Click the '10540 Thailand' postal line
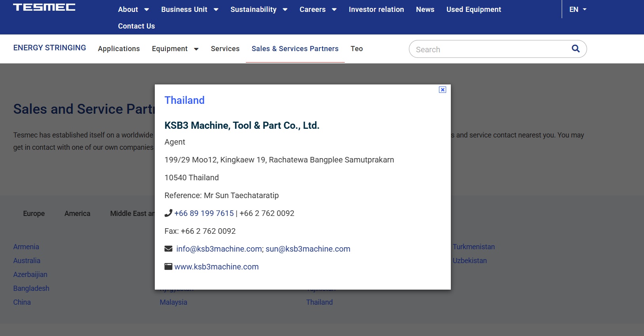Viewport: 644px width, 336px height. coord(192,178)
